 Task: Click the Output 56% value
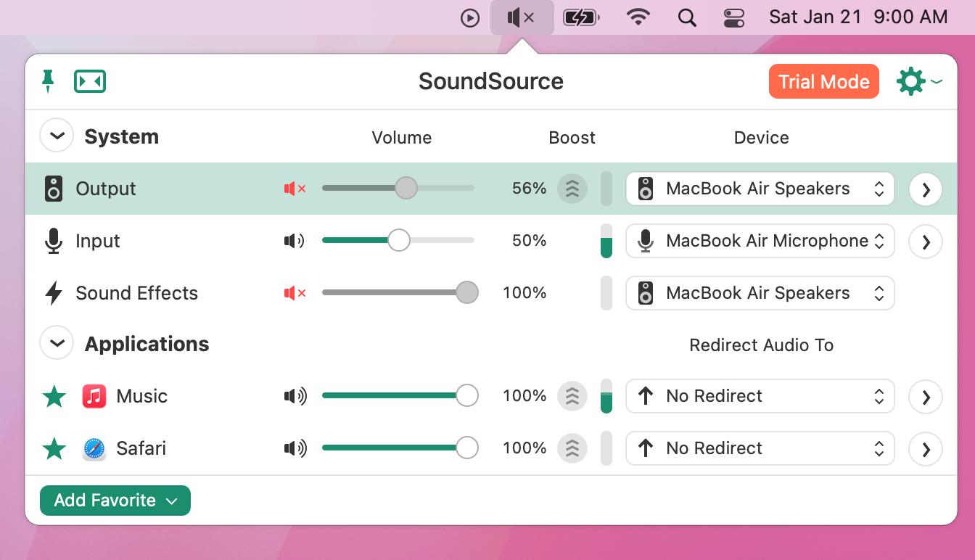coord(529,189)
